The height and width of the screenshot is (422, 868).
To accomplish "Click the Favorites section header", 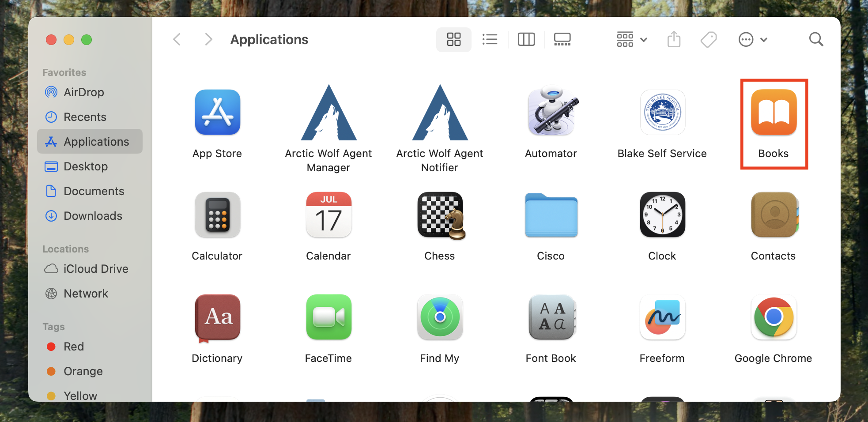I will pos(64,72).
